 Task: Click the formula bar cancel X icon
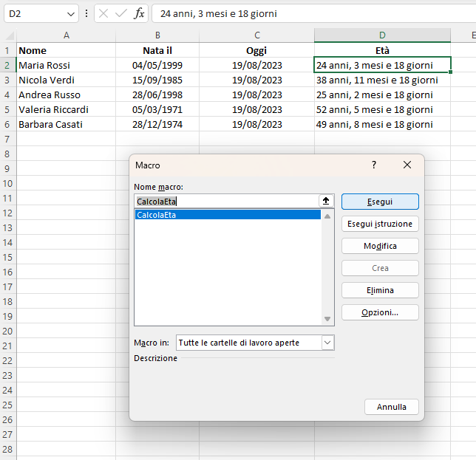pyautogui.click(x=103, y=13)
